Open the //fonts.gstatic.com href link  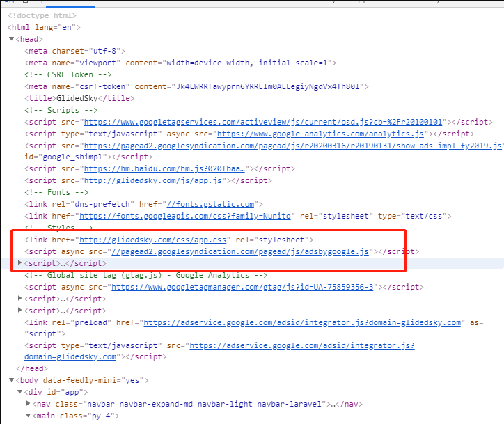pyautogui.click(x=210, y=204)
